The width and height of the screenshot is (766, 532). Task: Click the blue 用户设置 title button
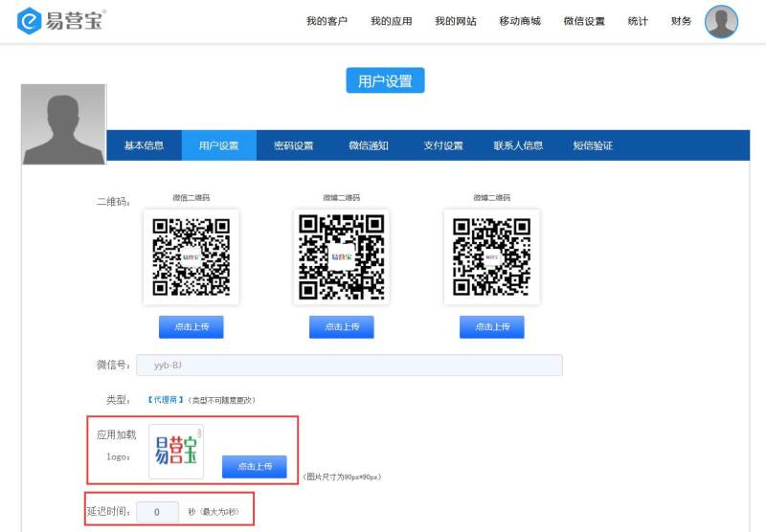(x=386, y=80)
